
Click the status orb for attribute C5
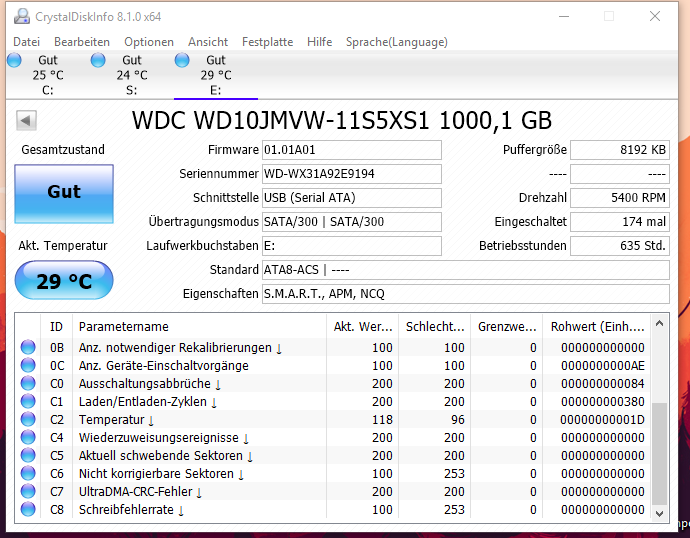(28, 455)
